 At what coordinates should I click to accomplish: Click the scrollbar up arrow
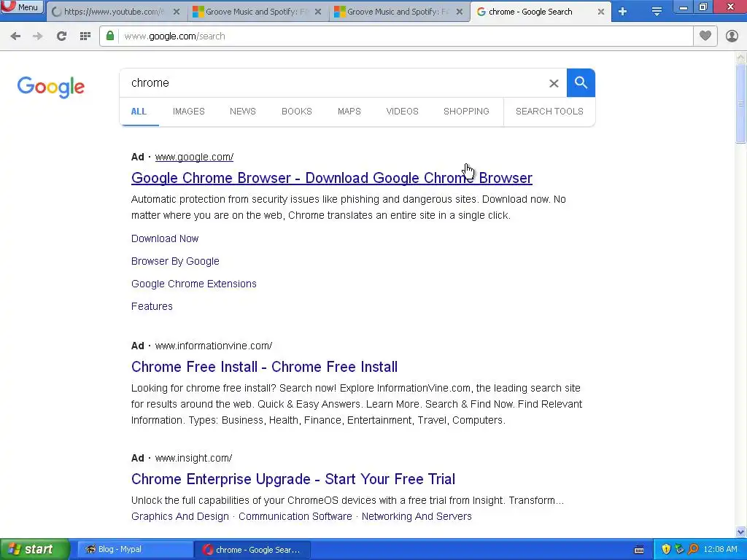(741, 58)
